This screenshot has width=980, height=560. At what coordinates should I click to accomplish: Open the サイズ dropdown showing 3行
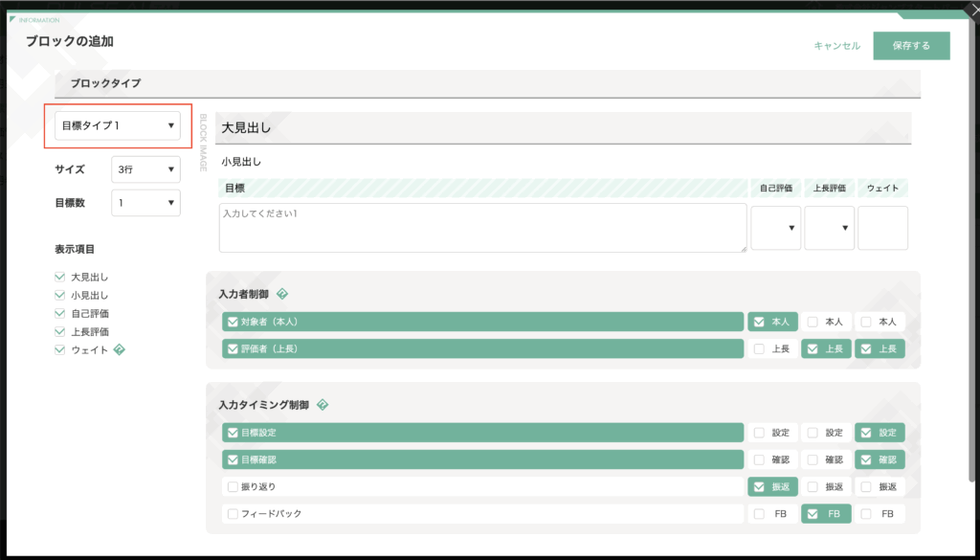coord(145,169)
